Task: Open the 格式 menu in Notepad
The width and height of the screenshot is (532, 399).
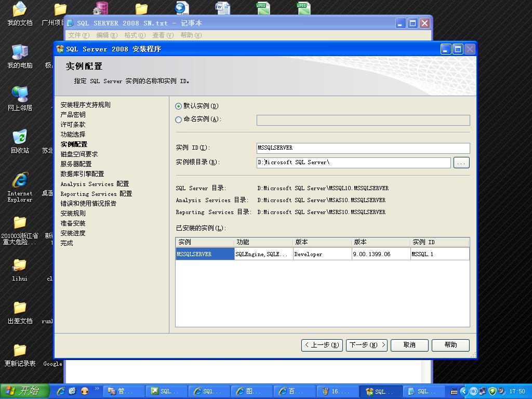Action: point(135,35)
